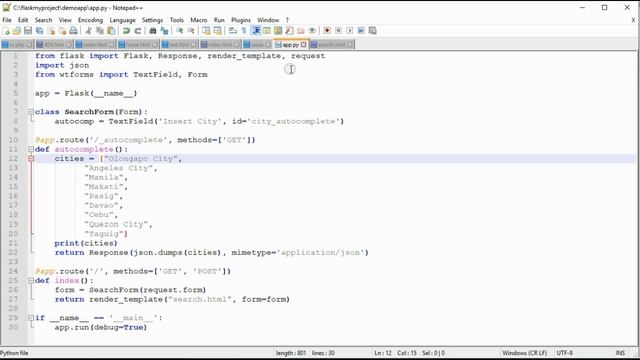The height and width of the screenshot is (360, 640).
Task: Open the Document Map toolbar icon
Action: (x=278, y=31)
